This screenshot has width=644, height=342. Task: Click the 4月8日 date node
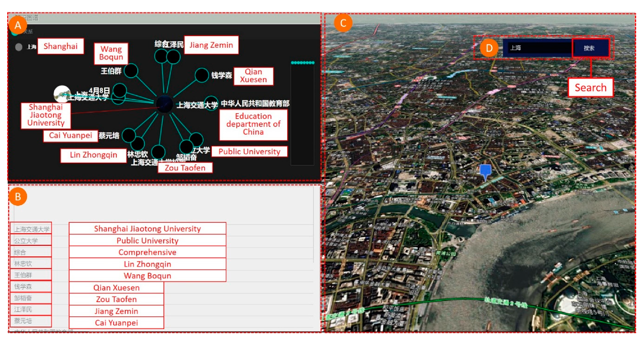click(119, 91)
